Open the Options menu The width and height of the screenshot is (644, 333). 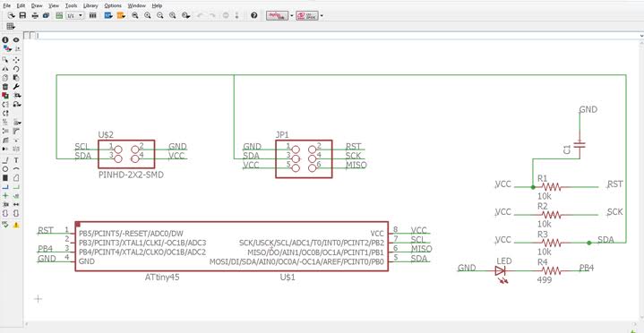tap(113, 5)
